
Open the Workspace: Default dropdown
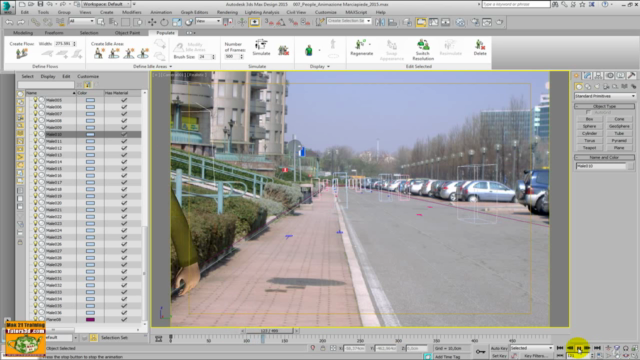tap(105, 4)
